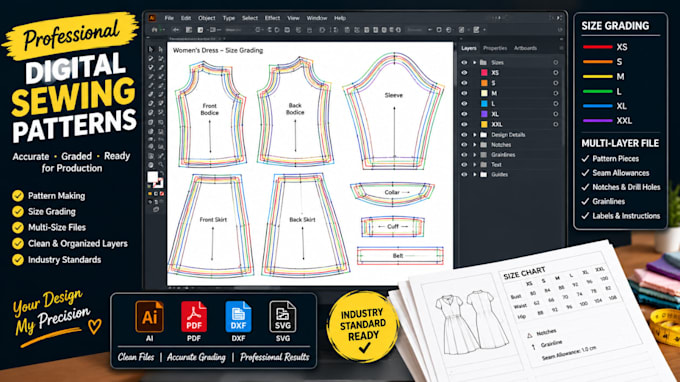This screenshot has height=382, width=680.
Task: Click the Illustrator Ai logo in title bar
Action: [x=152, y=18]
